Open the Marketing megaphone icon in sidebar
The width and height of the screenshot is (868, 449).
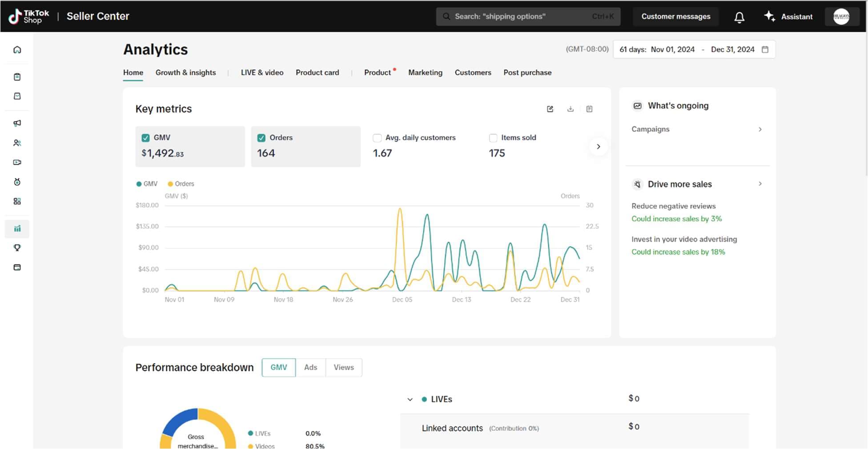(17, 123)
